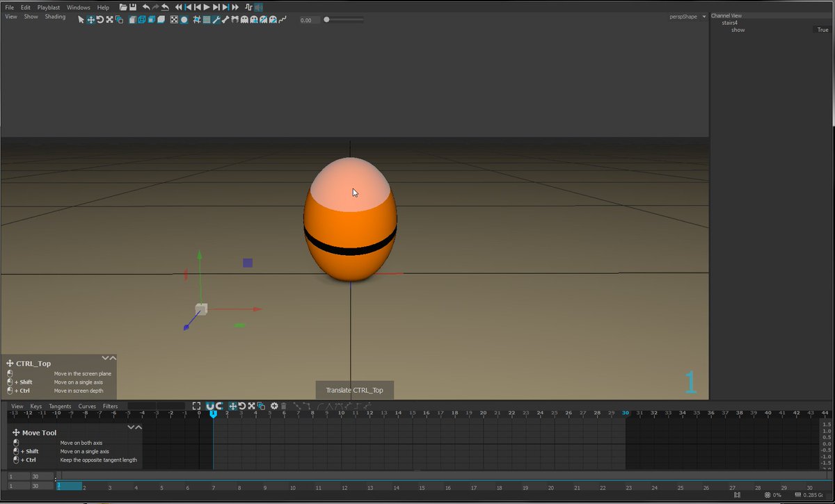Image resolution: width=835 pixels, height=504 pixels.
Task: Collapse the CTRL_Top hint panel with down chevron
Action: pos(106,358)
